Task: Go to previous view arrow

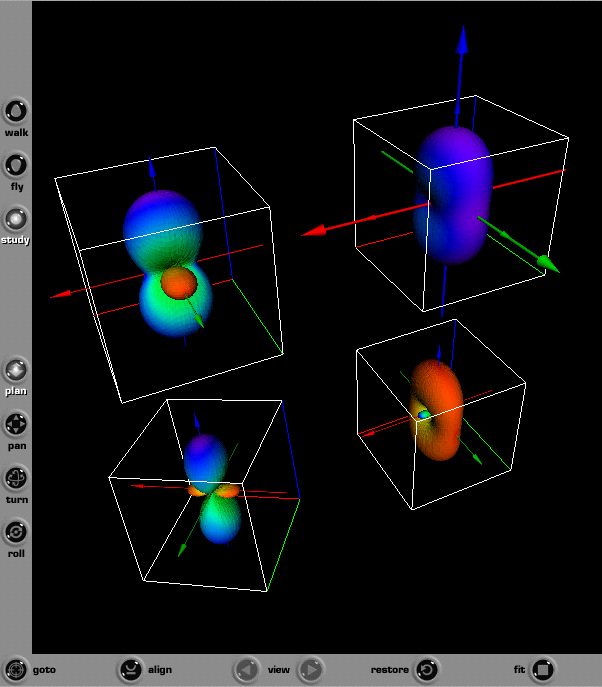Action: pyautogui.click(x=246, y=670)
